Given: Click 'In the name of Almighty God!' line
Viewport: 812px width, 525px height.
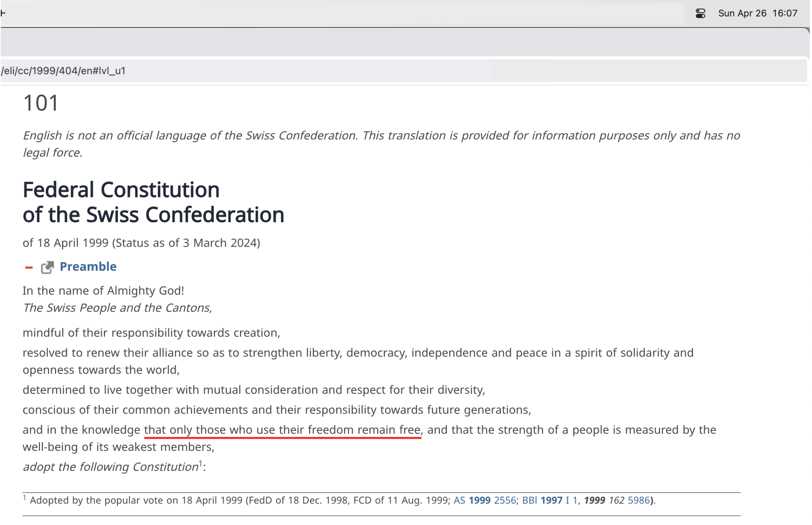Looking at the screenshot, I should pos(103,291).
